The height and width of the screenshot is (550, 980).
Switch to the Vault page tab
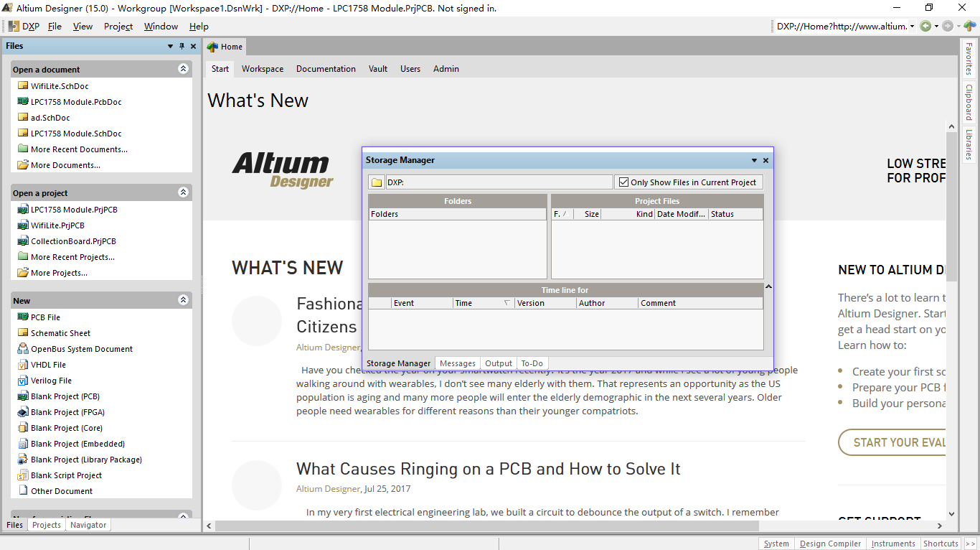378,69
